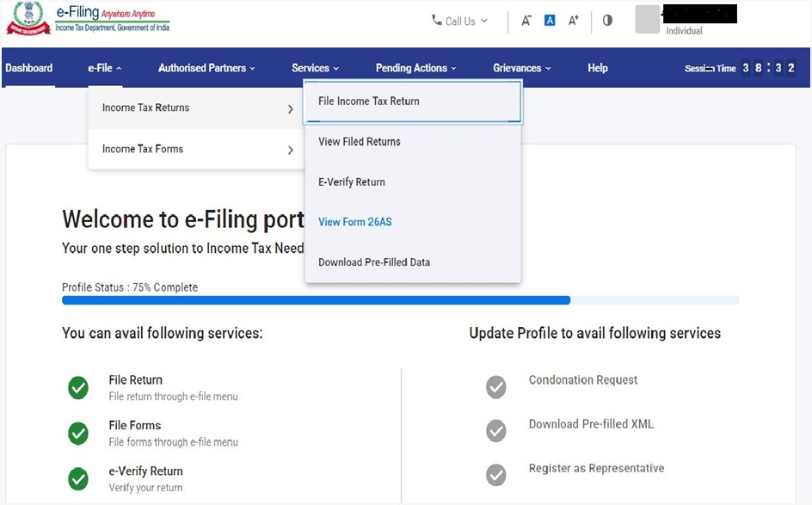Click the e-Filing portal logo
The height and width of the screenshot is (505, 812).
tap(88, 19)
